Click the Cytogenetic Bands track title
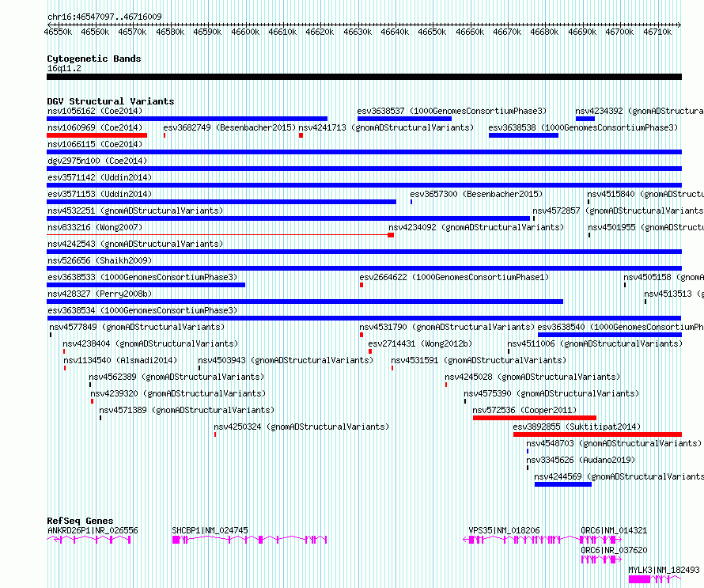Screen dimensions: 704x588 (x=94, y=59)
